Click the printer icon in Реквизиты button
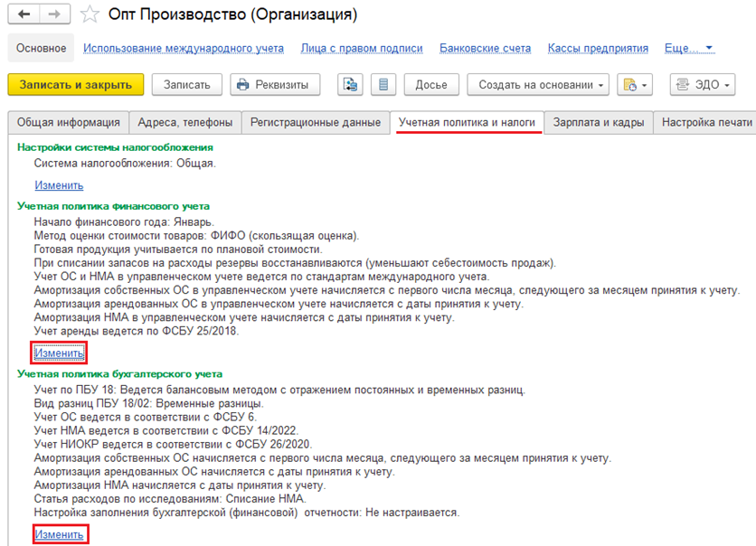The width and height of the screenshot is (756, 546). click(x=242, y=85)
